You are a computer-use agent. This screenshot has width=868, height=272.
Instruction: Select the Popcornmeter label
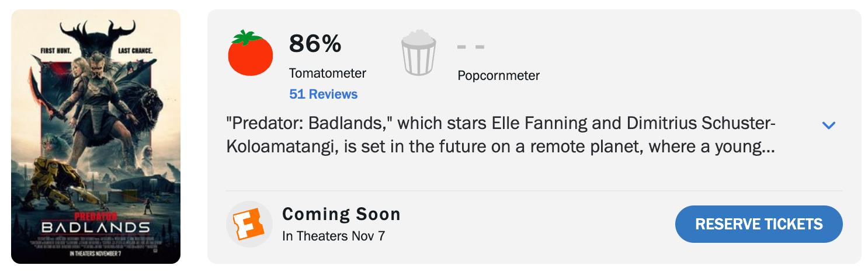click(498, 75)
